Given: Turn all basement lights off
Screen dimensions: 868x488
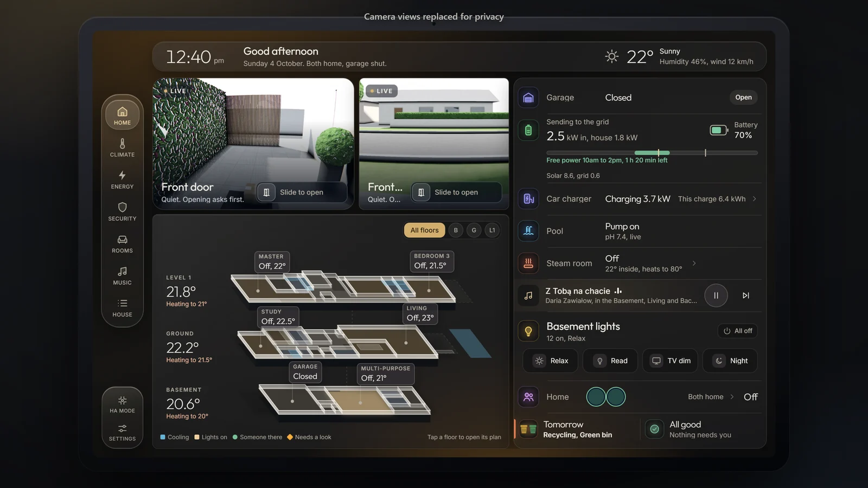Looking at the screenshot, I should [738, 331].
